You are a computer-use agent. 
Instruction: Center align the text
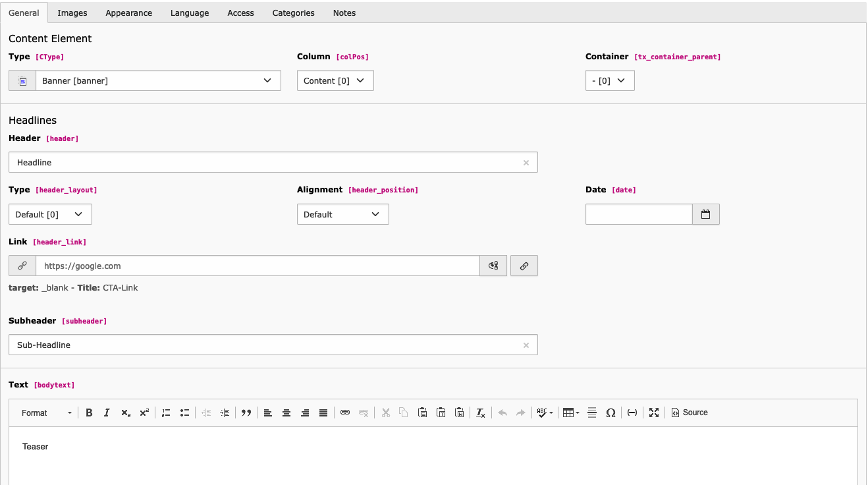click(286, 413)
